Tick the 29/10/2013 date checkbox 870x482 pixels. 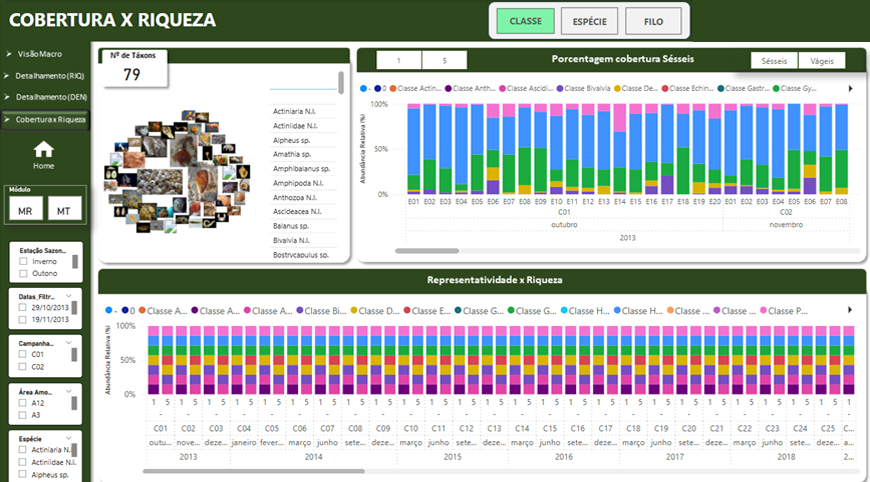(x=23, y=307)
